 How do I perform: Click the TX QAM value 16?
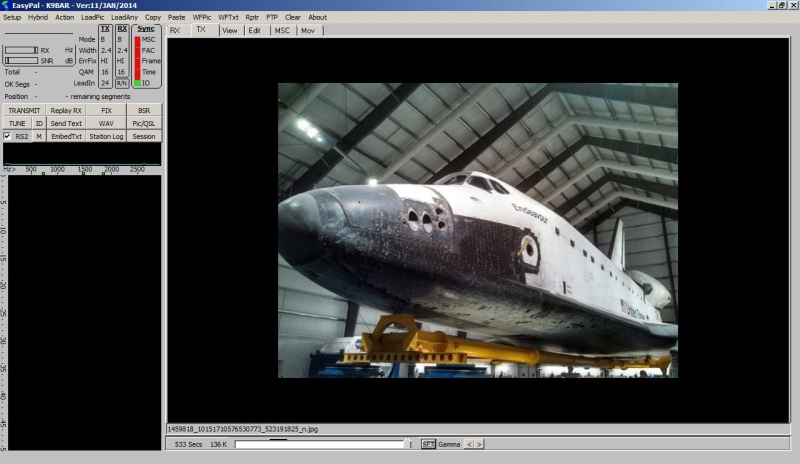[105, 72]
